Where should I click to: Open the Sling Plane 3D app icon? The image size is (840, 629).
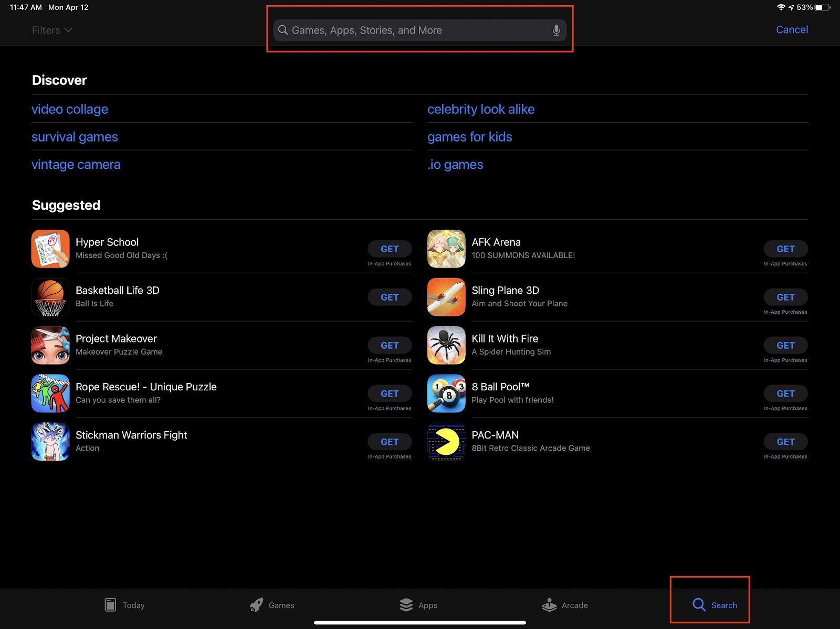click(446, 297)
